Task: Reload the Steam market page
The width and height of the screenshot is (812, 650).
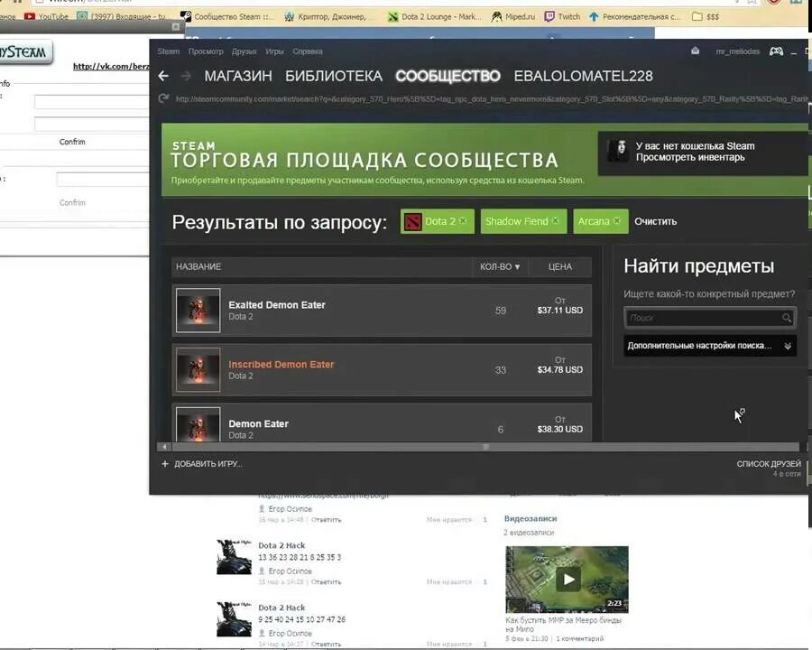Action: coord(163,98)
